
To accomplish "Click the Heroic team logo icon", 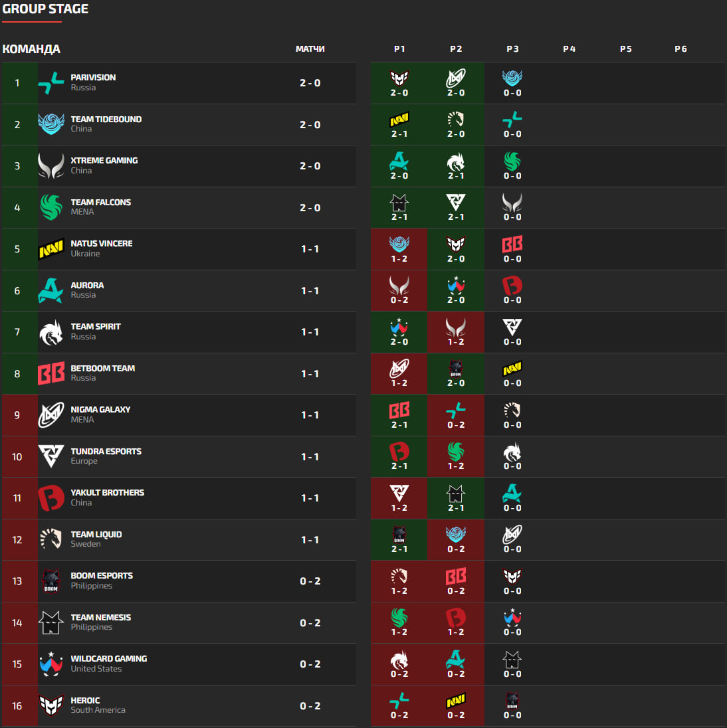I will [x=51, y=705].
